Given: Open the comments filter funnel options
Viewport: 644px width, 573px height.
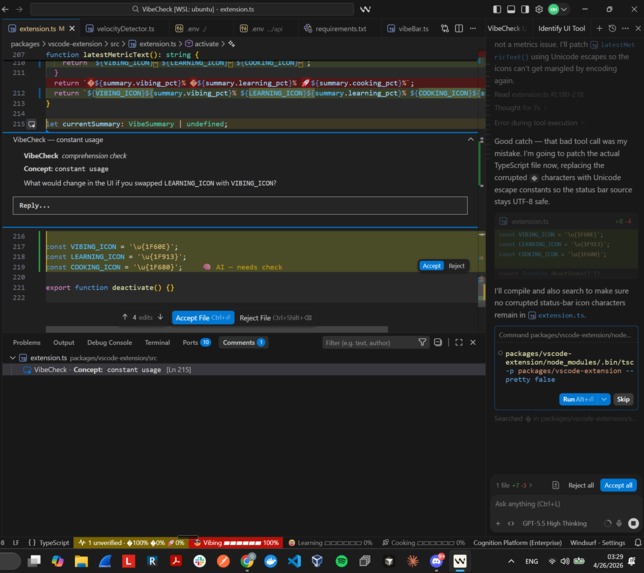Looking at the screenshot, I should coord(422,342).
